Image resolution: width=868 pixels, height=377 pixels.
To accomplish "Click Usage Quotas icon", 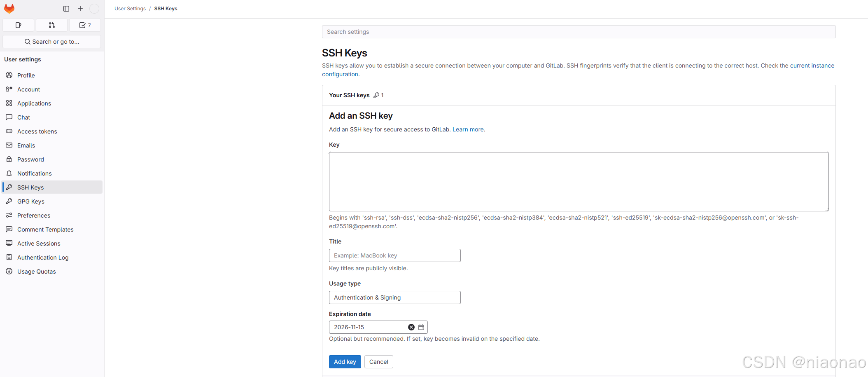I will tap(9, 271).
